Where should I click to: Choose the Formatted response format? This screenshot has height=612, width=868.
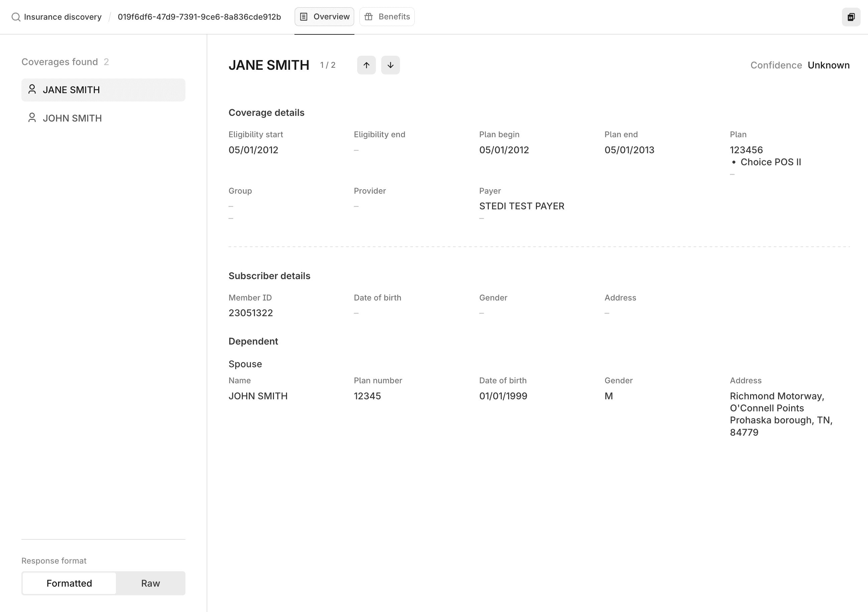[x=69, y=583]
